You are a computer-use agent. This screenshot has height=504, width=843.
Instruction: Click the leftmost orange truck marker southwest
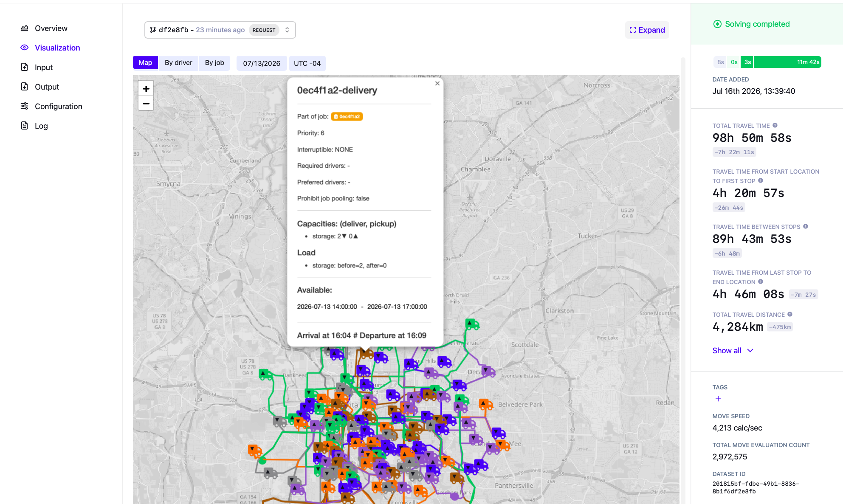click(x=255, y=450)
